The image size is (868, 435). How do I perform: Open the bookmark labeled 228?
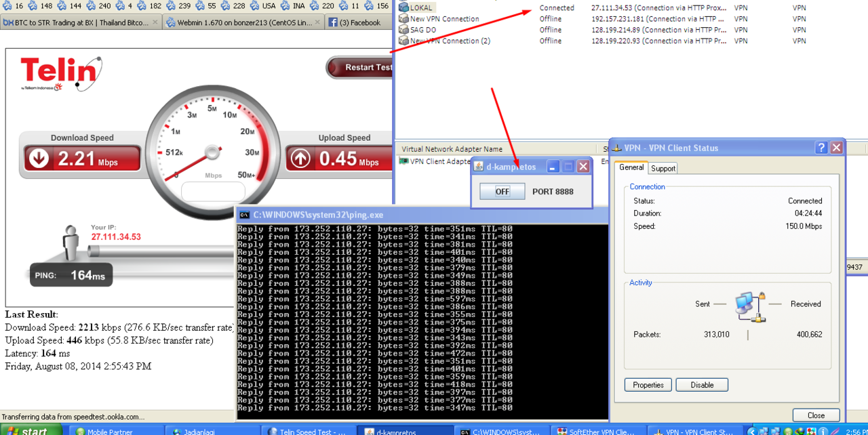(x=232, y=5)
